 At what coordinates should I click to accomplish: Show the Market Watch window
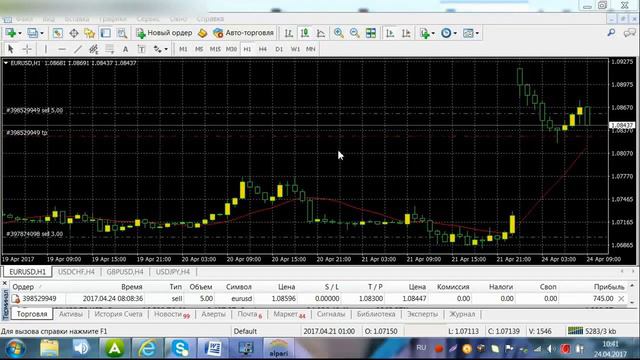(x=58, y=33)
